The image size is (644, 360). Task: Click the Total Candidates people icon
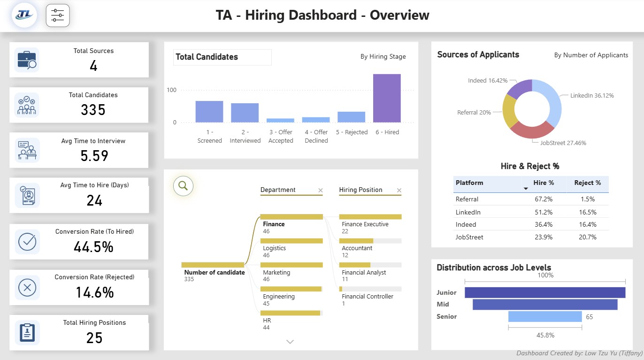tap(27, 105)
